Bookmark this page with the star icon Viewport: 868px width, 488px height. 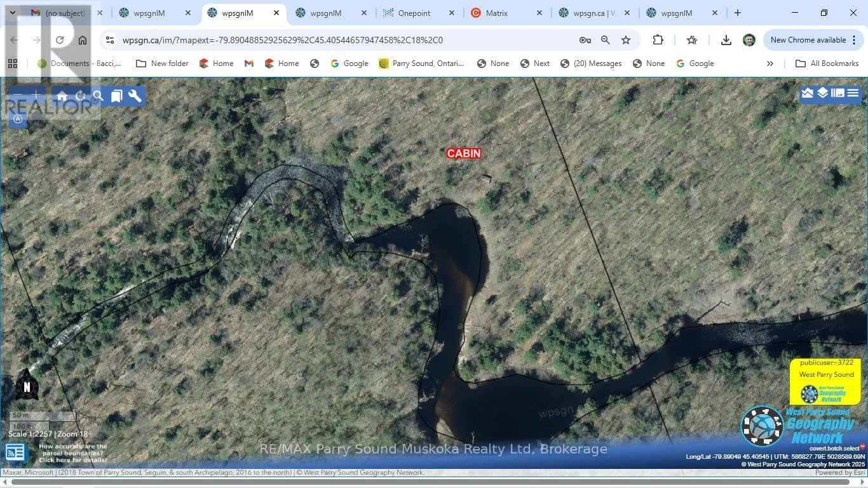pos(626,40)
